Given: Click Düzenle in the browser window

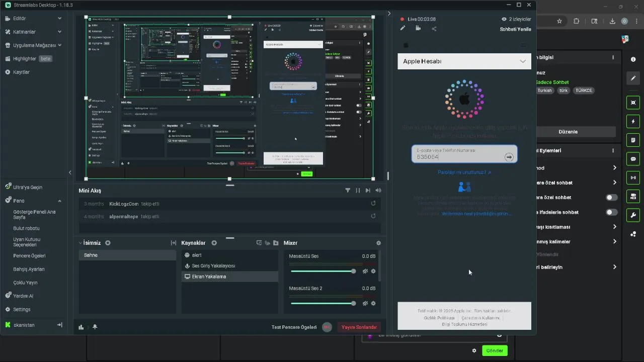Looking at the screenshot, I should 569,132.
